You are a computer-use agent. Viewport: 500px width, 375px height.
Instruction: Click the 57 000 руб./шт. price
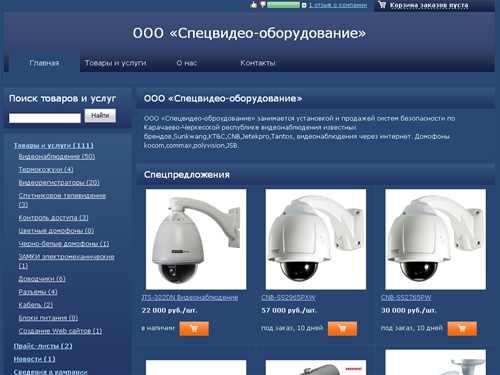tap(289, 310)
